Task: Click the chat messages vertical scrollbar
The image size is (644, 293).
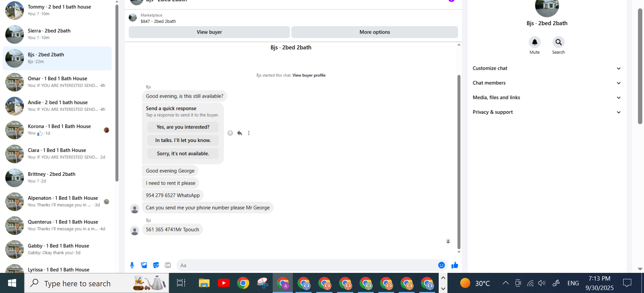Action: (x=459, y=162)
